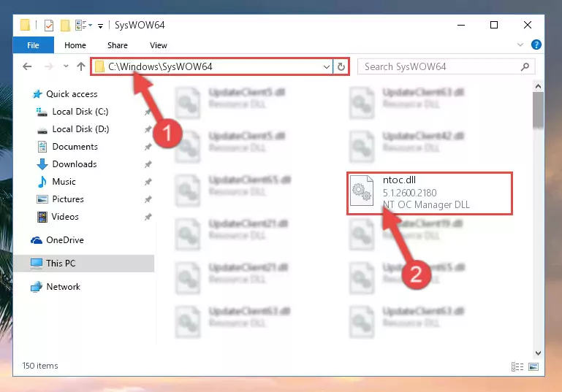The height and width of the screenshot is (392, 562).
Task: Open recent locations dropdown arrow
Action: click(66, 66)
